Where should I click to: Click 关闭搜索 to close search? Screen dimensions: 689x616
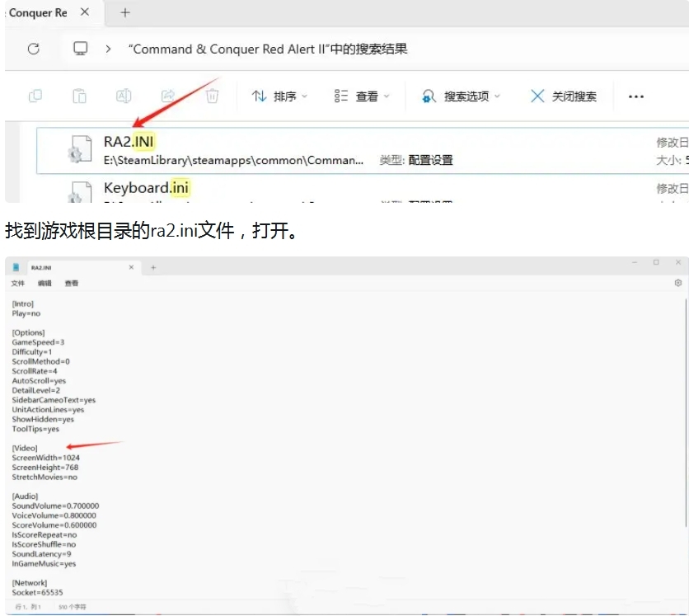pyautogui.click(x=564, y=96)
